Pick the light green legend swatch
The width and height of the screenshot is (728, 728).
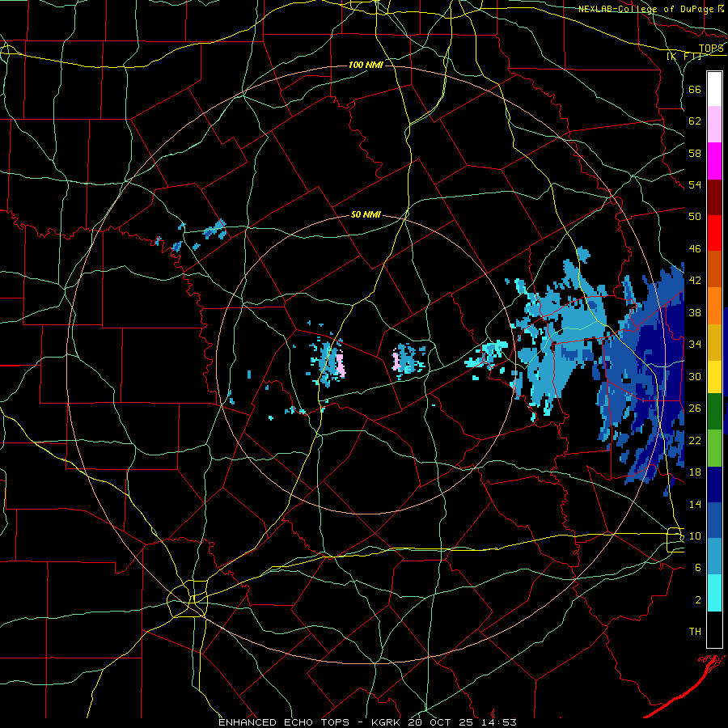pyautogui.click(x=714, y=447)
